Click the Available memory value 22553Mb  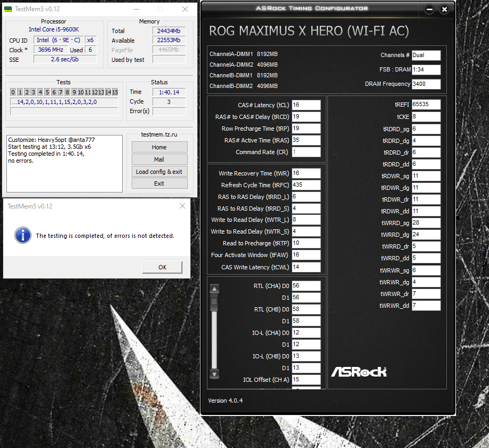169,40
